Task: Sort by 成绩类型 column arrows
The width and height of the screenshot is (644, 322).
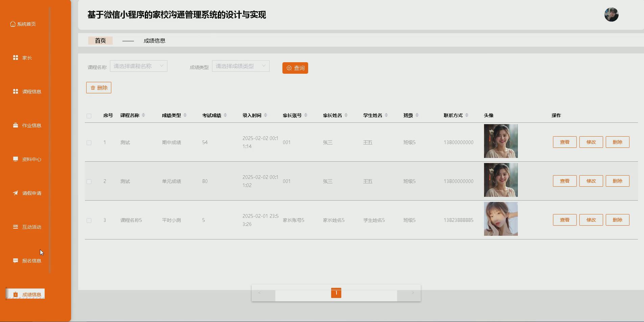Action: (185, 115)
